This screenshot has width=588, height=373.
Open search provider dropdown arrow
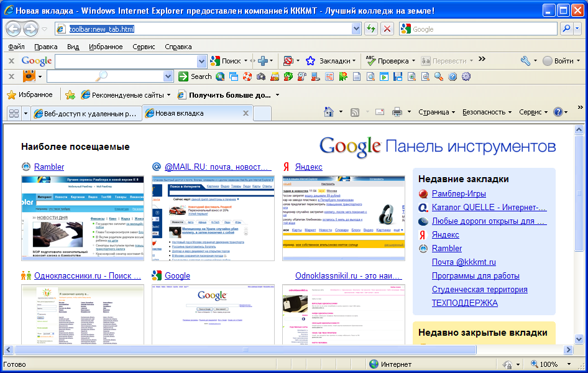click(577, 29)
